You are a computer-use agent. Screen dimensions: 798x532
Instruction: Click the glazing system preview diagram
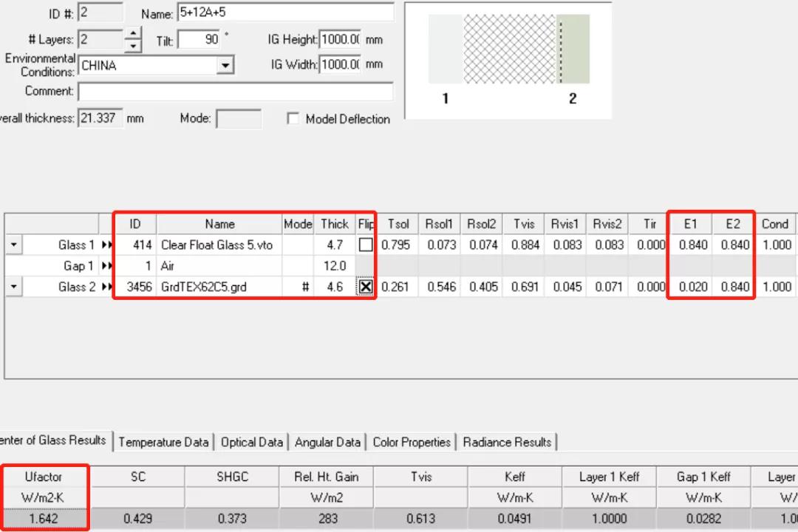pyautogui.click(x=508, y=61)
